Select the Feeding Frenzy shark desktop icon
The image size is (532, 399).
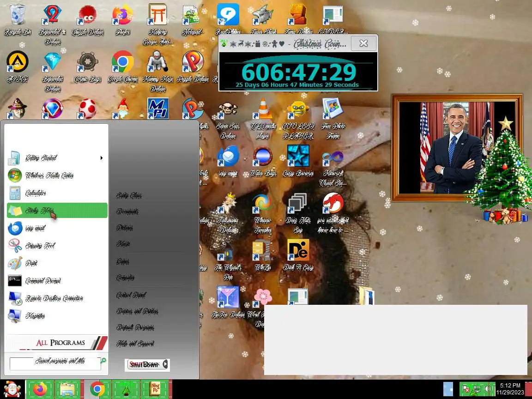(x=263, y=18)
